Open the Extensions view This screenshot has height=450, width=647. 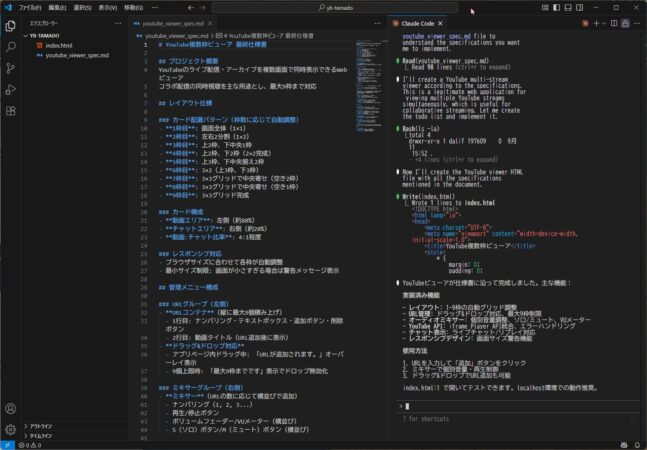pyautogui.click(x=10, y=111)
